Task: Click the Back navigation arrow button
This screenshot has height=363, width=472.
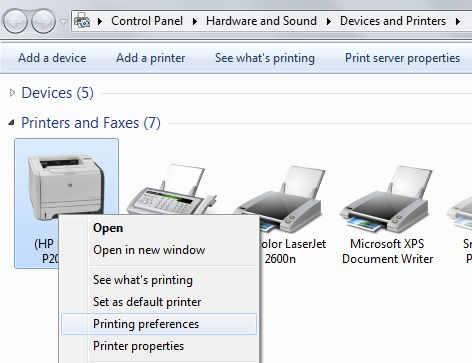Action: pyautogui.click(x=15, y=21)
